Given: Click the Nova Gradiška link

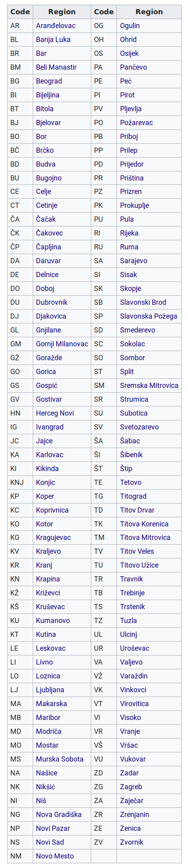Looking at the screenshot, I should [59, 815].
